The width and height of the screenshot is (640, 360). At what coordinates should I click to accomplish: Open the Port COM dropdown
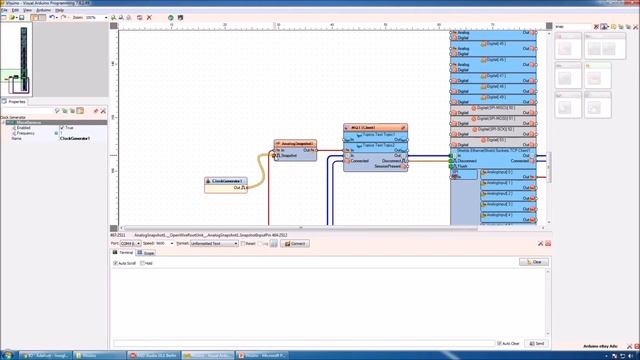(138, 244)
